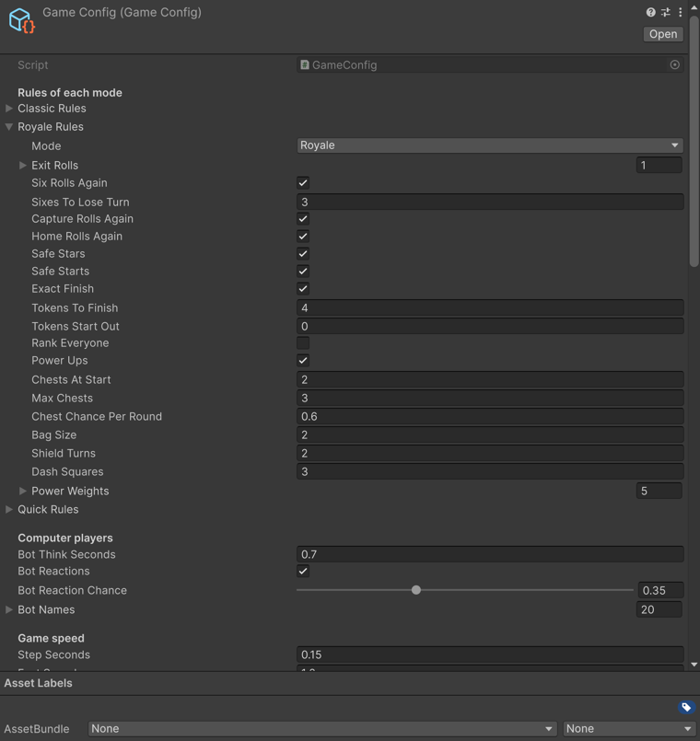Collapse the Royale Rules foldout
The height and width of the screenshot is (741, 700).
click(x=9, y=127)
